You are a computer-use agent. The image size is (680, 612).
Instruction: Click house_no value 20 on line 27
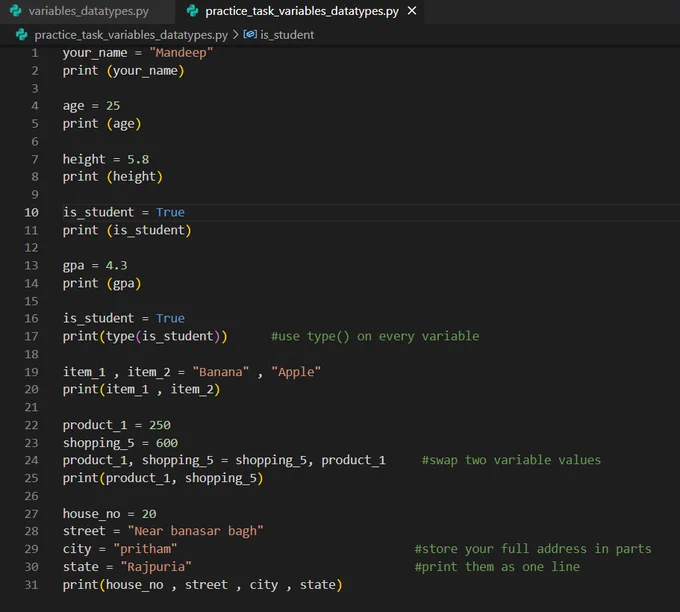pyautogui.click(x=149, y=514)
